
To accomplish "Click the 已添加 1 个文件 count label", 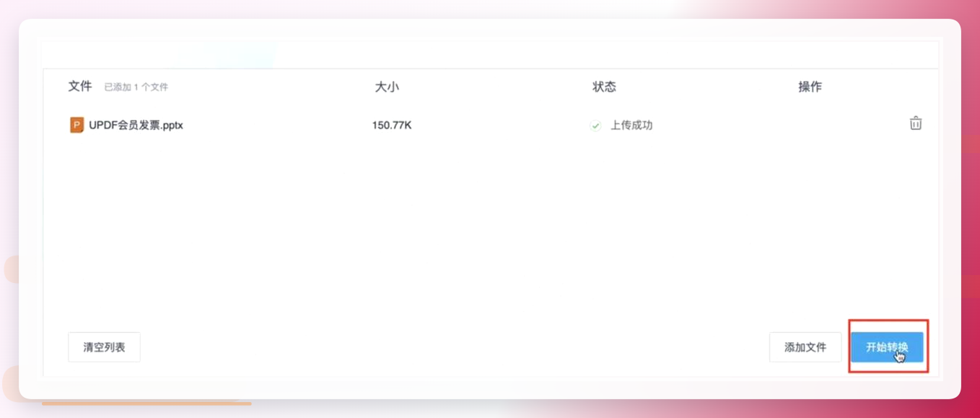I will coord(136,87).
